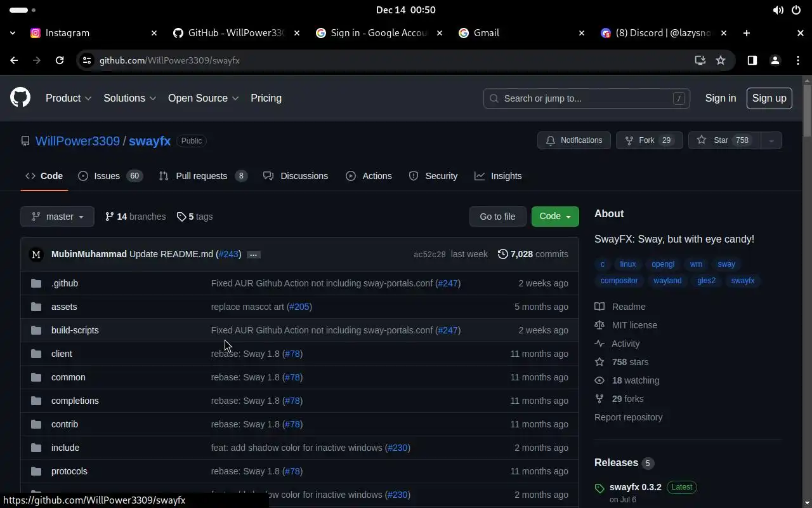This screenshot has height=508, width=812.
Task: Reload the page with refresh icon
Action: [60, 60]
